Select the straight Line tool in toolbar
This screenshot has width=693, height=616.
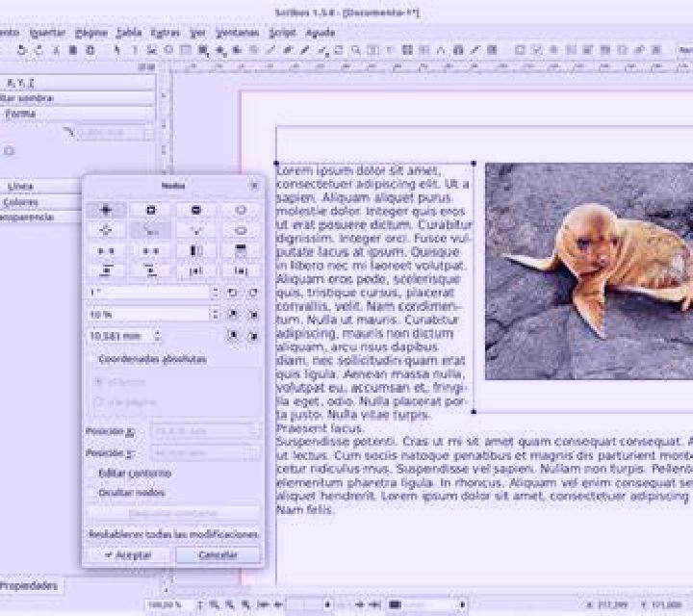pos(270,50)
